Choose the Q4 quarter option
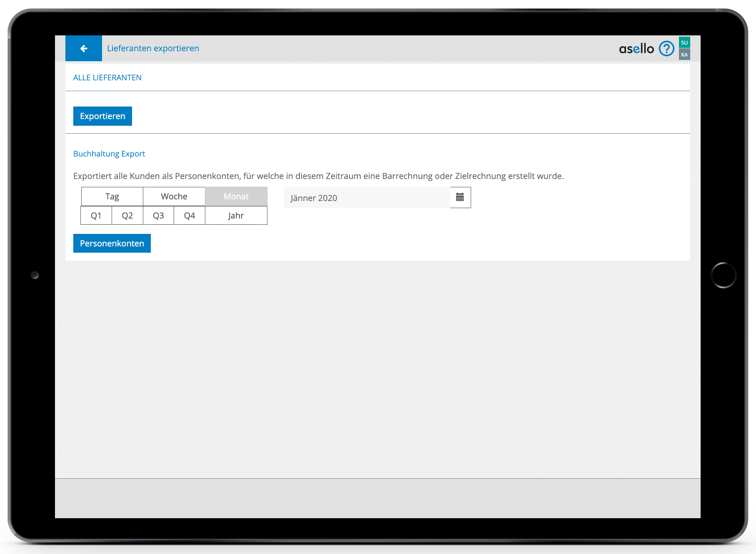The width and height of the screenshot is (756, 554). (190, 216)
